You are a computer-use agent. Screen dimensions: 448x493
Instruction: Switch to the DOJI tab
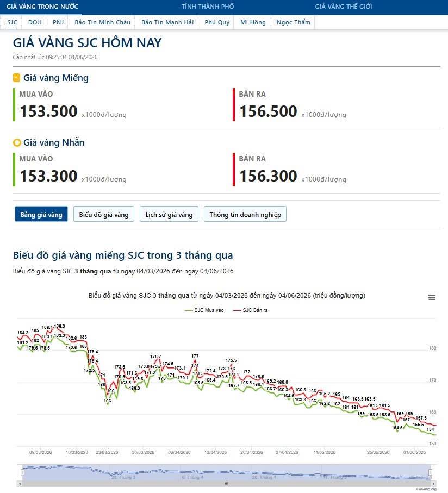pyautogui.click(x=35, y=22)
